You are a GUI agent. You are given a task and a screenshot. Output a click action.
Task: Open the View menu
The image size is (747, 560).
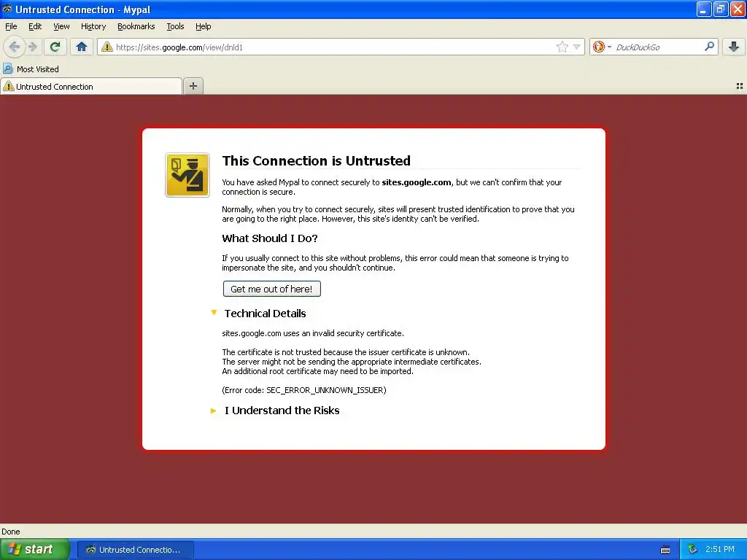coord(61,26)
